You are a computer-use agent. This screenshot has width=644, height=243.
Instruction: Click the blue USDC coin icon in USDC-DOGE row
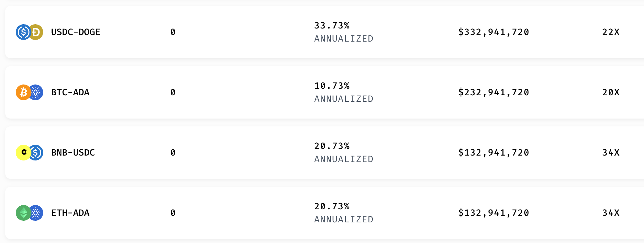tap(24, 32)
